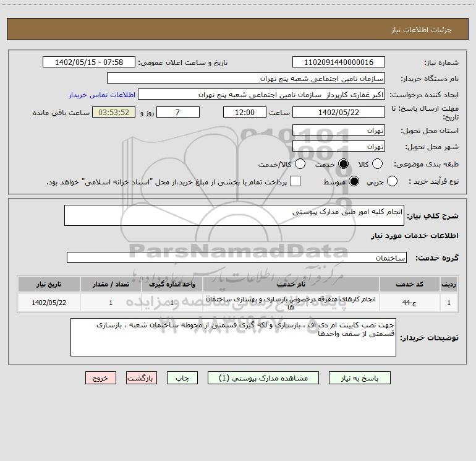Click the واحد اندازه گیری column header

(x=172, y=284)
